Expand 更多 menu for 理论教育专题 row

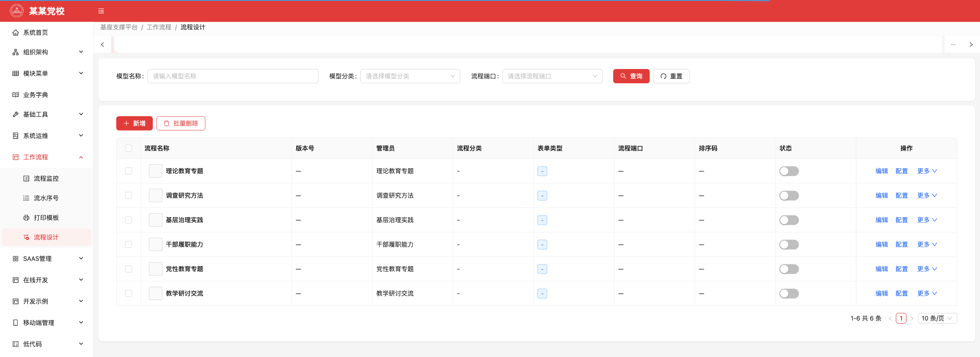point(927,171)
